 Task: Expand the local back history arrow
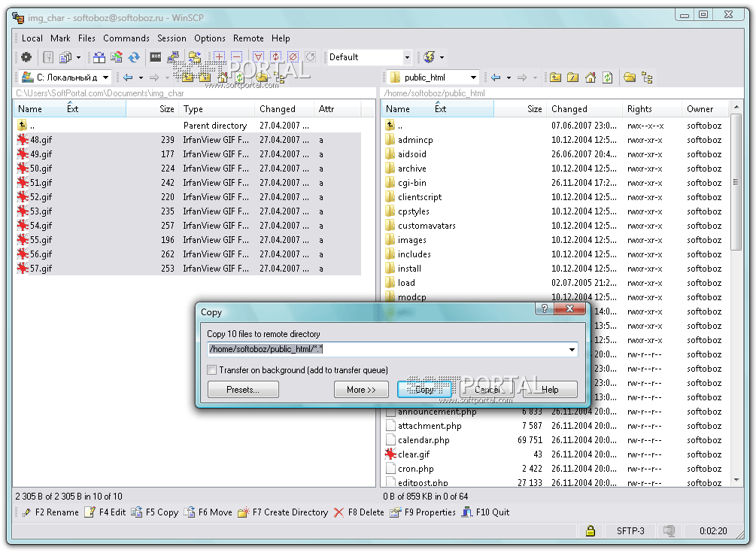point(141,77)
